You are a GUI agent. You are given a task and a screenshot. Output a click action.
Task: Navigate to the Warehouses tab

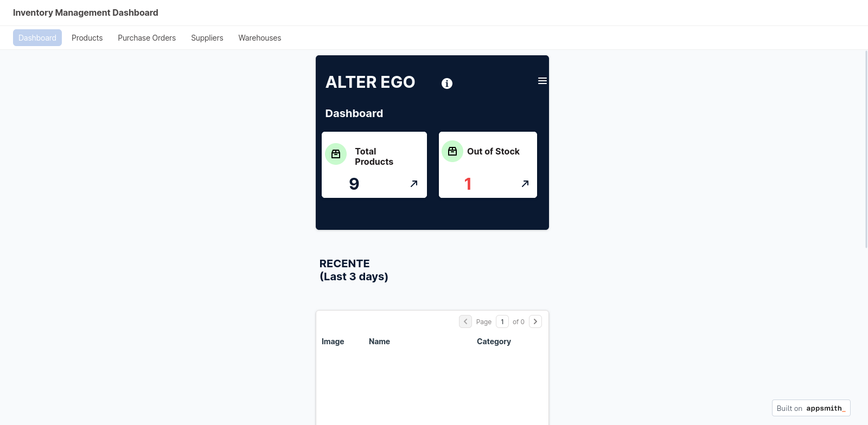259,38
